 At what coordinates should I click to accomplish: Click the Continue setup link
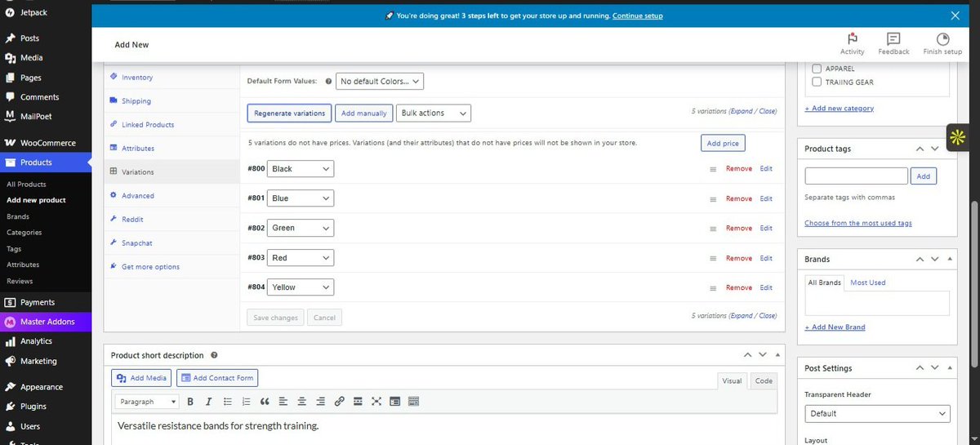(638, 16)
